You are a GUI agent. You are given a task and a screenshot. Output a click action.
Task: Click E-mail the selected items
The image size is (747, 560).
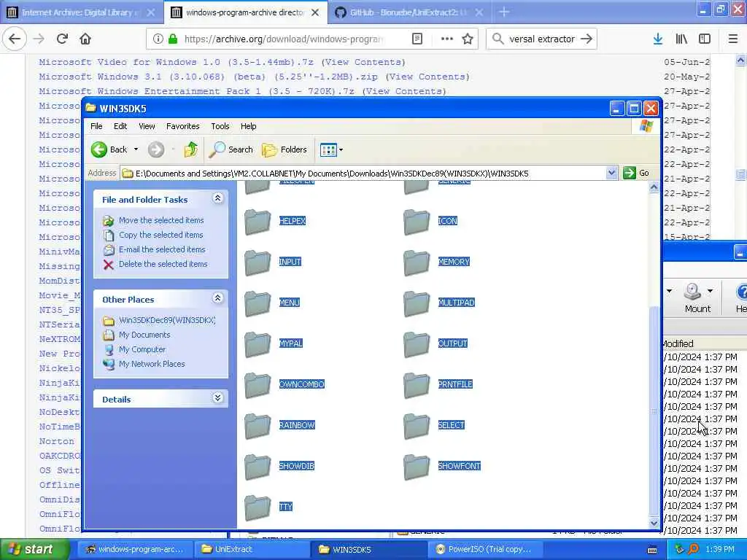[162, 249]
